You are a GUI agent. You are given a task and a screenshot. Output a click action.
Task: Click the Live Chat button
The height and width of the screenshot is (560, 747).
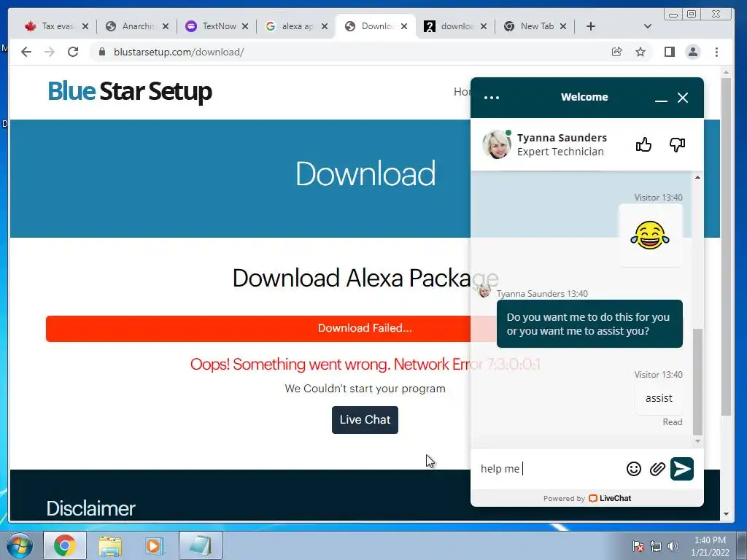365,419
